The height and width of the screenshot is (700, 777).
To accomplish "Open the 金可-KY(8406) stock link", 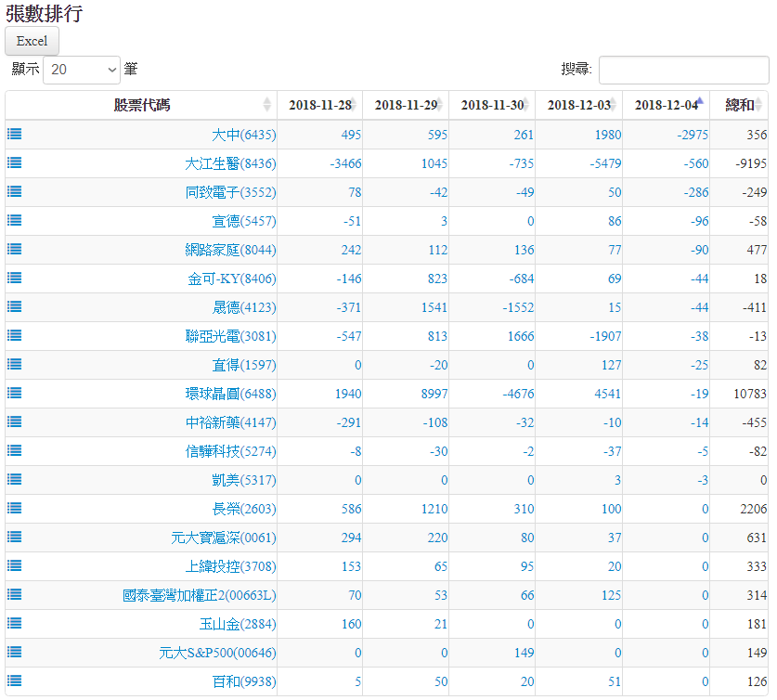I will [232, 279].
